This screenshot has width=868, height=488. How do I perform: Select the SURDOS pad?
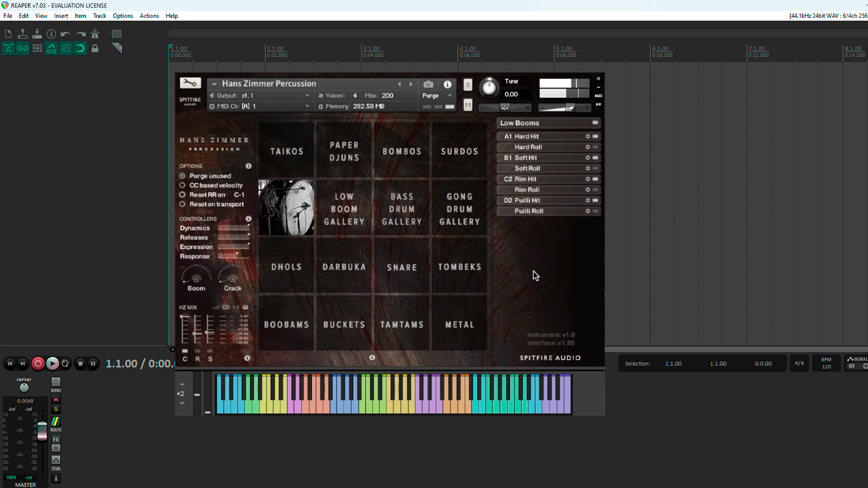click(x=459, y=151)
